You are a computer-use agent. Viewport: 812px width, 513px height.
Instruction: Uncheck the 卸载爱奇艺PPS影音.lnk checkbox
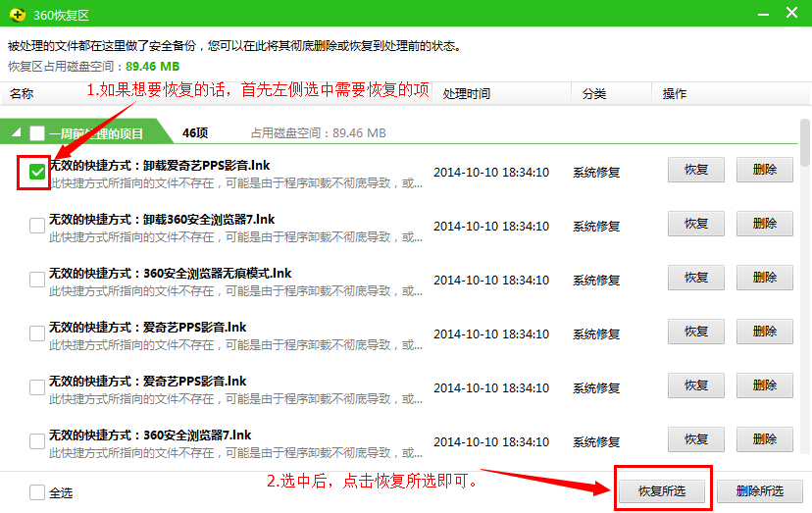tap(36, 172)
